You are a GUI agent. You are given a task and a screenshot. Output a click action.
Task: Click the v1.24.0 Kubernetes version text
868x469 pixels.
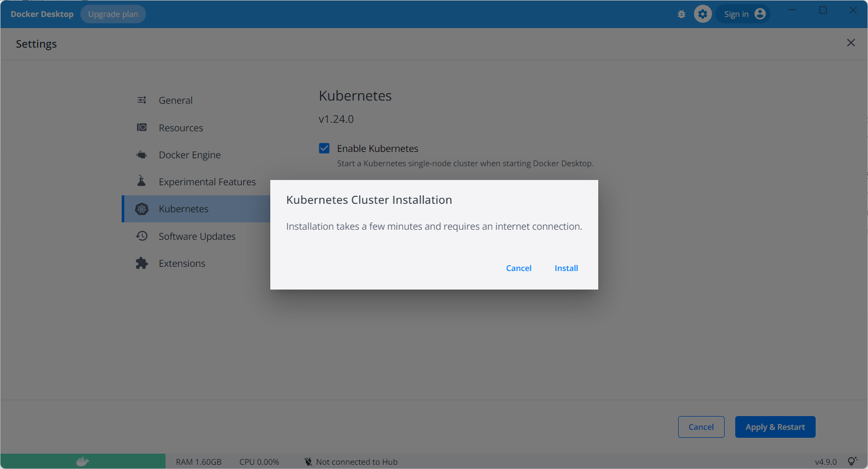click(336, 119)
